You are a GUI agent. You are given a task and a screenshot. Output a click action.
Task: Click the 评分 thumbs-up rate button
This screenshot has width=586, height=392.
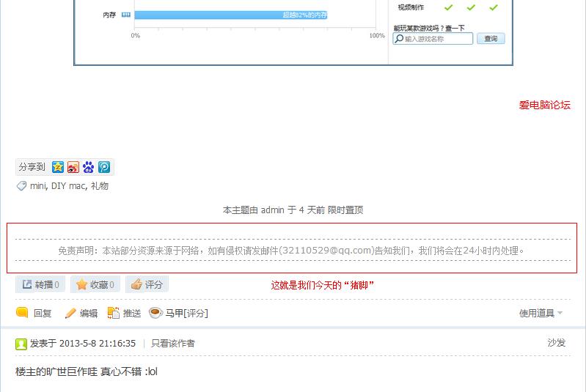(147, 284)
